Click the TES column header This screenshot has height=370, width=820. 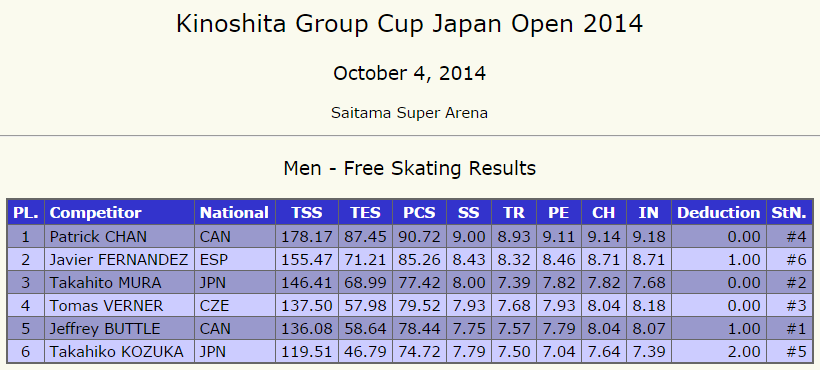click(365, 213)
